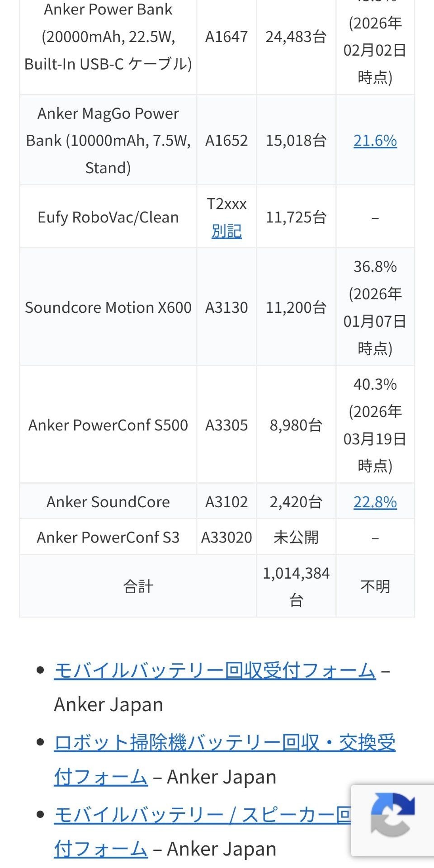Click the 24,483台 unit count cell
Screen dimensions: 434x868
pyautogui.click(x=296, y=37)
